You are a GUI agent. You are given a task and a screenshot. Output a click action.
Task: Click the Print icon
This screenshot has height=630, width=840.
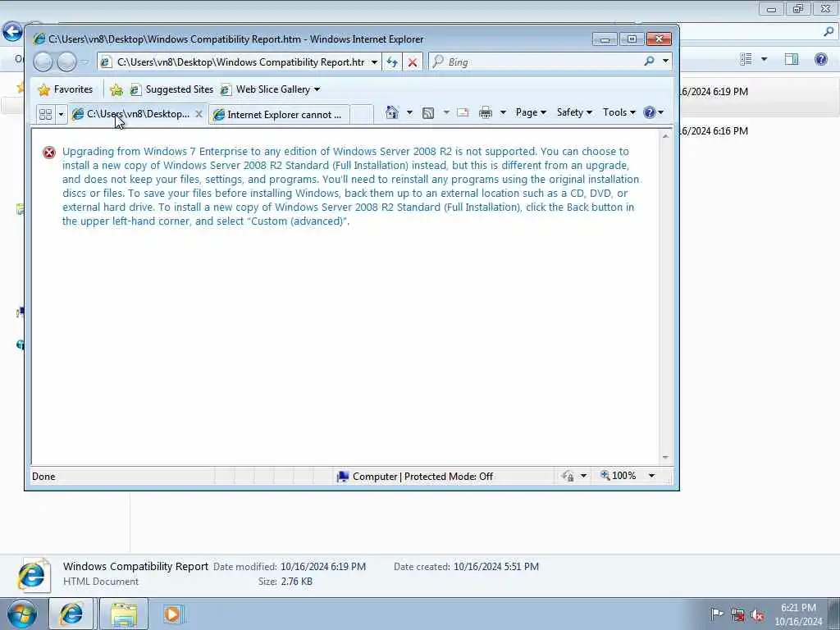(486, 112)
